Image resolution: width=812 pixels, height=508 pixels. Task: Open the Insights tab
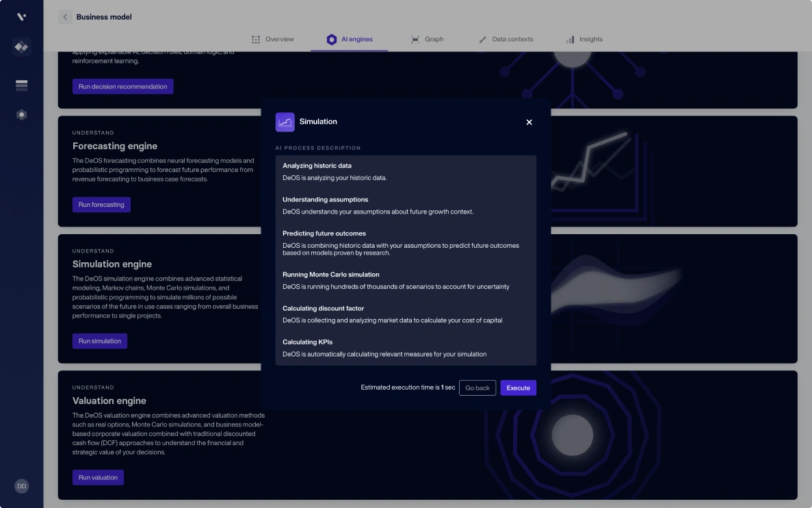click(x=584, y=40)
